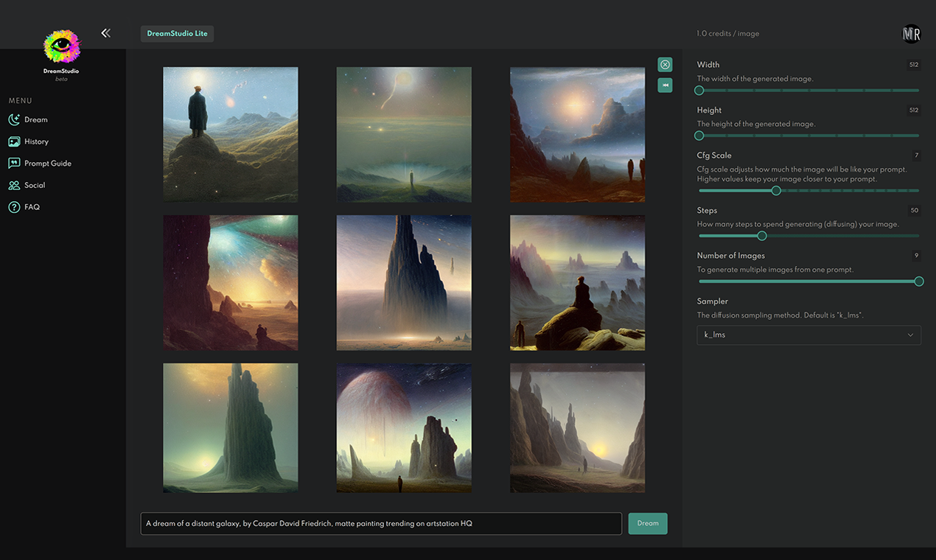The height and width of the screenshot is (560, 936).
Task: Open thumbnail with glowing sun and red cliffs
Action: click(578, 134)
